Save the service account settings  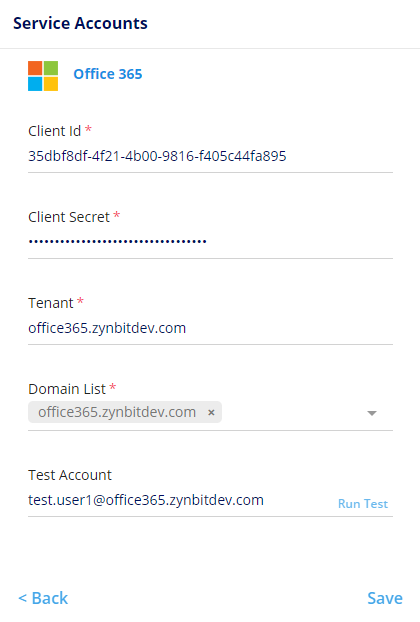click(385, 598)
